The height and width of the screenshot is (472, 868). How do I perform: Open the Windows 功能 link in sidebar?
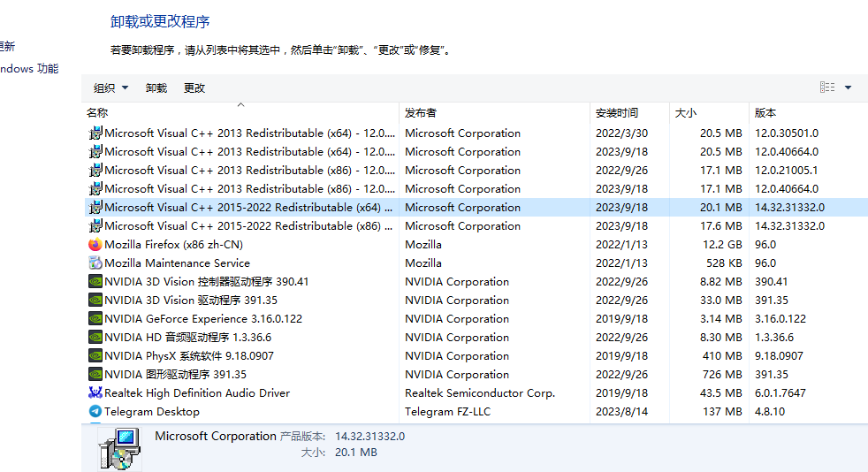pyautogui.click(x=29, y=69)
